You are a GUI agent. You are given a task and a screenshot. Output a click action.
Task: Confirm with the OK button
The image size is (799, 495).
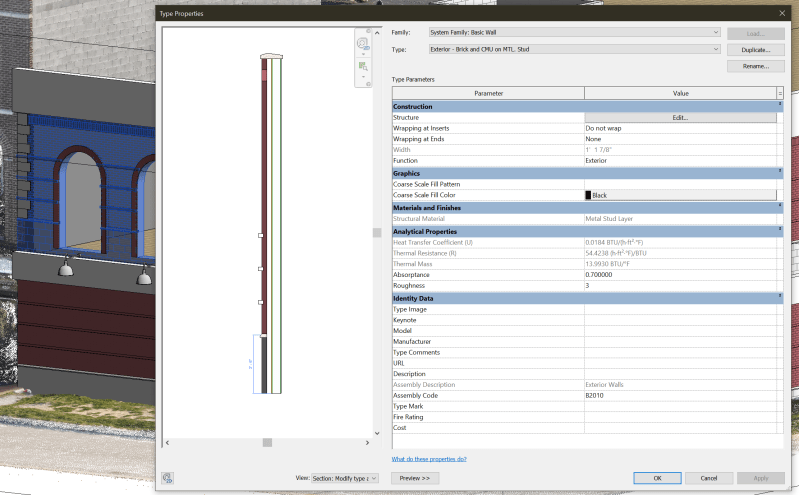pyautogui.click(x=657, y=478)
